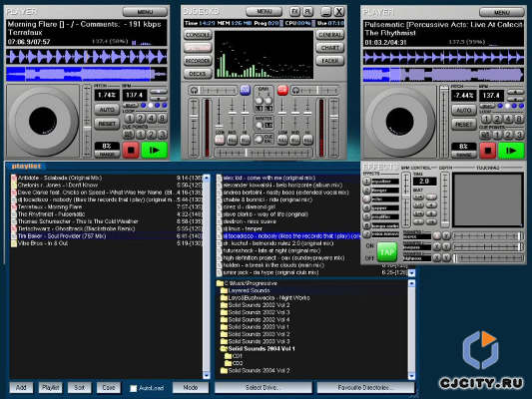Click RESET pitch on the left deck
The width and height of the screenshot is (532, 399).
(107, 124)
